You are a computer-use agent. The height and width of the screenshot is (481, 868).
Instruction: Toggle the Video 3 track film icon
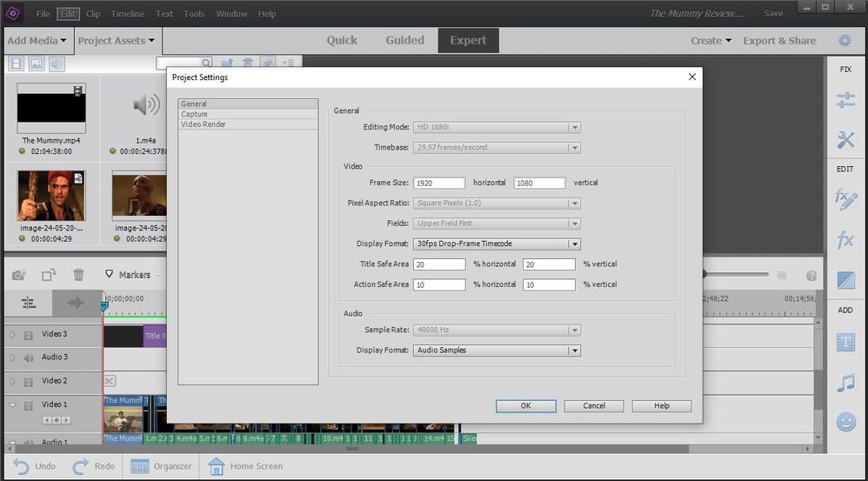click(x=28, y=335)
